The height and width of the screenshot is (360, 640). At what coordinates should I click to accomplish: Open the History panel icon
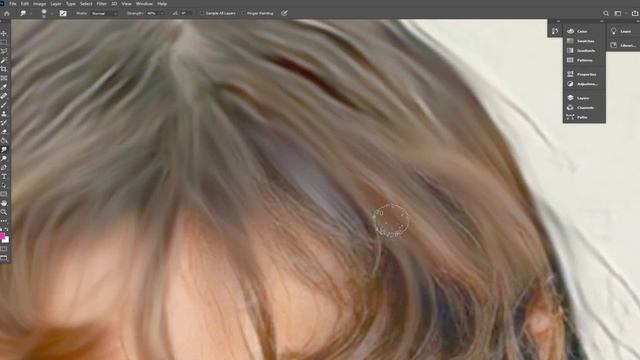(x=555, y=31)
